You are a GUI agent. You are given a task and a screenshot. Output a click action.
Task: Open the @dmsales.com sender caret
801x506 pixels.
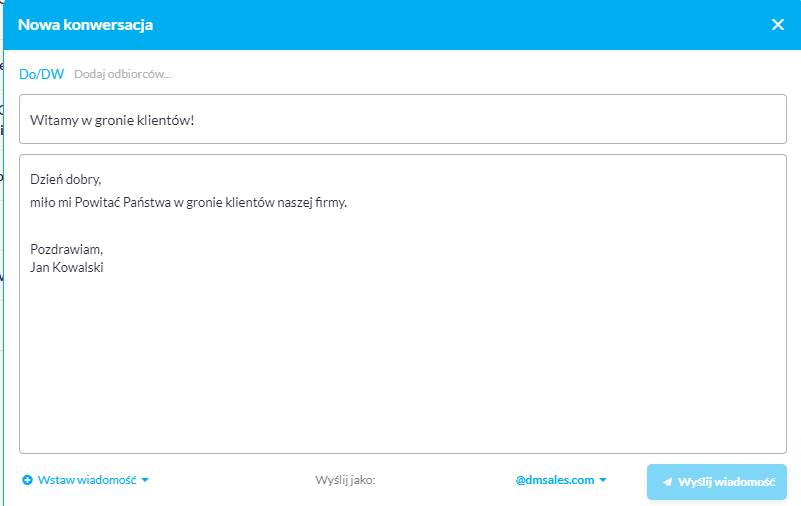tap(603, 480)
